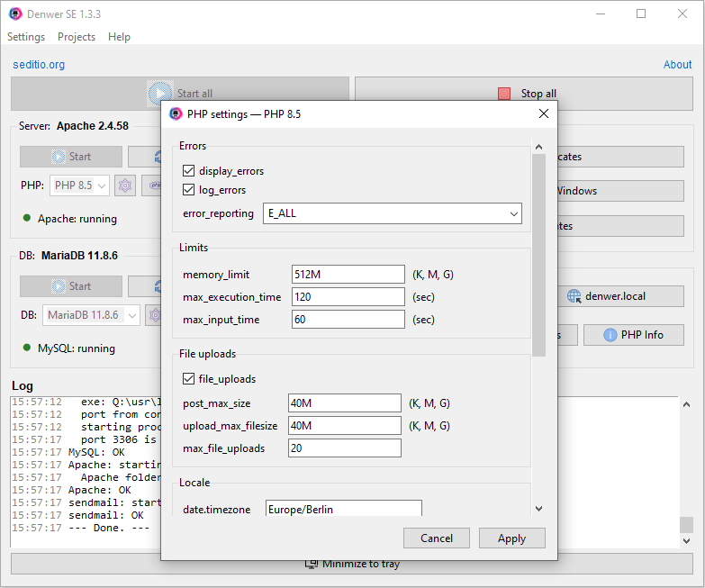This screenshot has height=588, width=705.
Task: Toggle the log_errors checkbox
Action: [188, 190]
